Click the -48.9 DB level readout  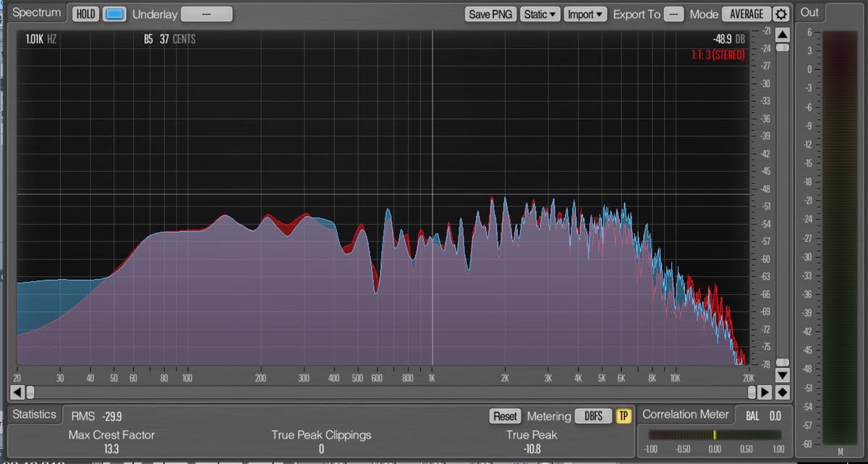729,39
